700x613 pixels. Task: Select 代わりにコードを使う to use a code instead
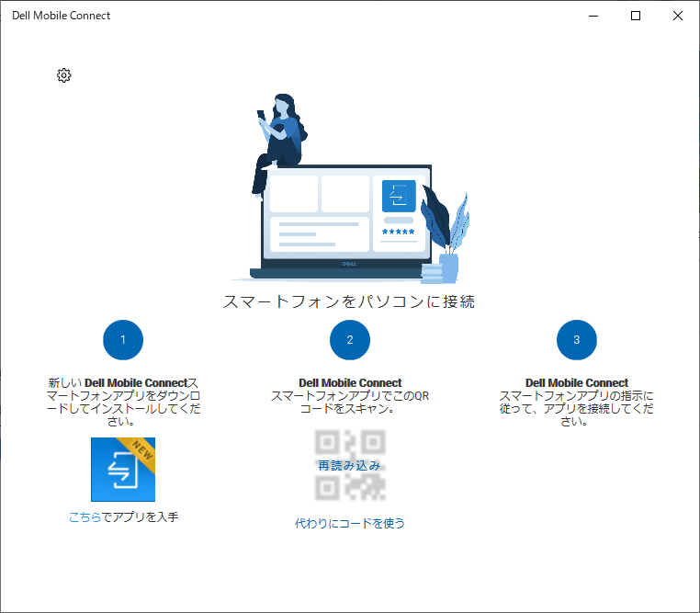pos(350,523)
